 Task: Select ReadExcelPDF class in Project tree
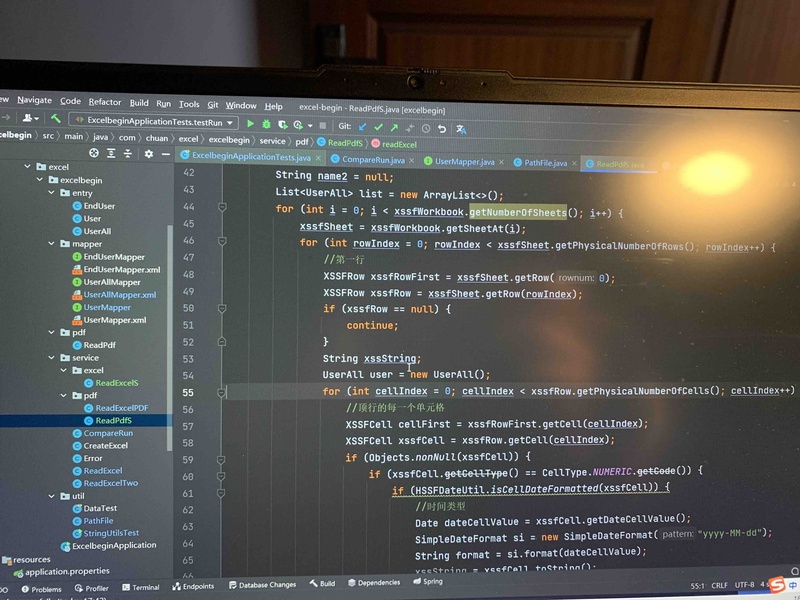pos(116,408)
